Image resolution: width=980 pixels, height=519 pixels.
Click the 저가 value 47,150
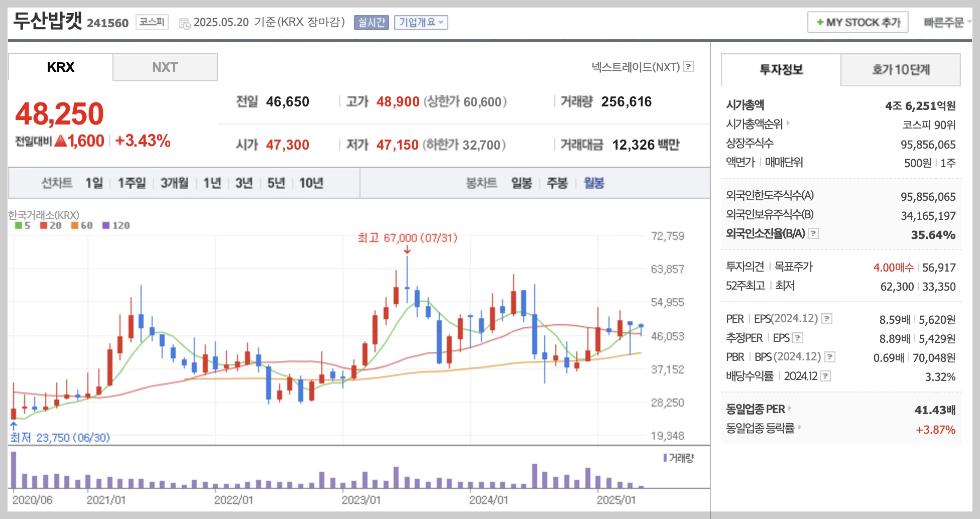[x=398, y=145]
